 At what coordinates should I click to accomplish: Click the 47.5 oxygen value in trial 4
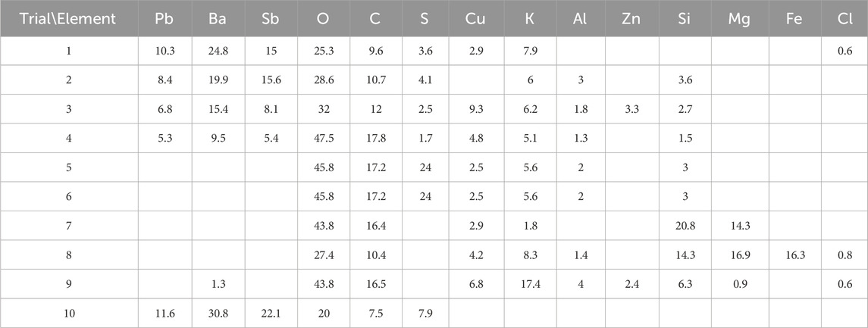324,139
